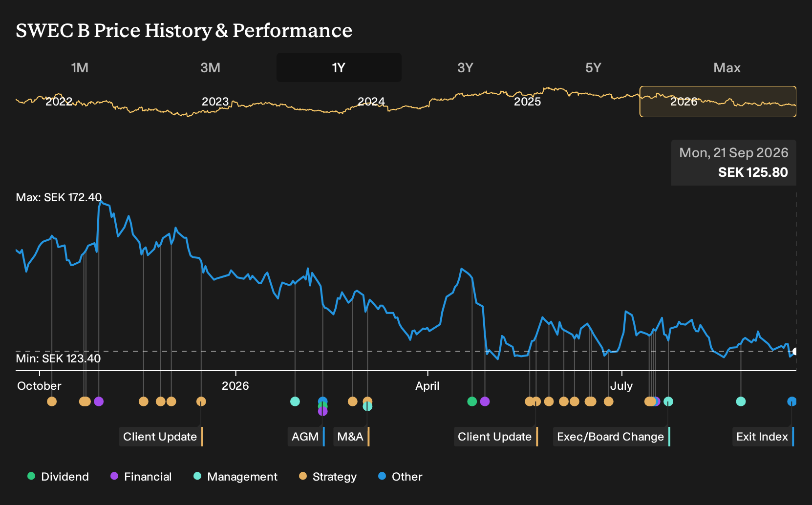The height and width of the screenshot is (505, 812).
Task: Open the Exec/Board Change event label
Action: click(611, 437)
